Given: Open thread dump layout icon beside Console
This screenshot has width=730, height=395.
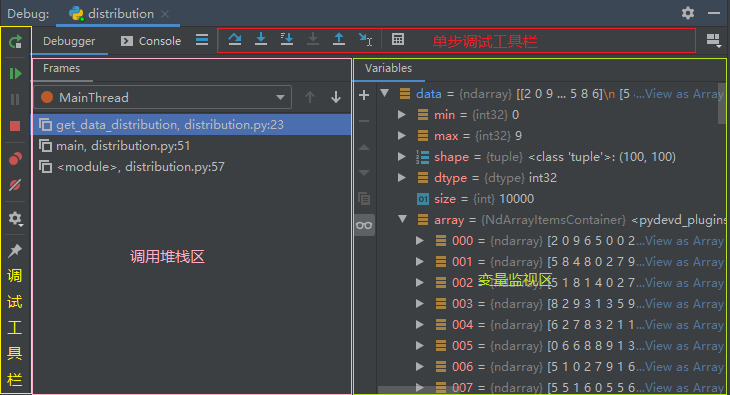Looking at the screenshot, I should (202, 40).
